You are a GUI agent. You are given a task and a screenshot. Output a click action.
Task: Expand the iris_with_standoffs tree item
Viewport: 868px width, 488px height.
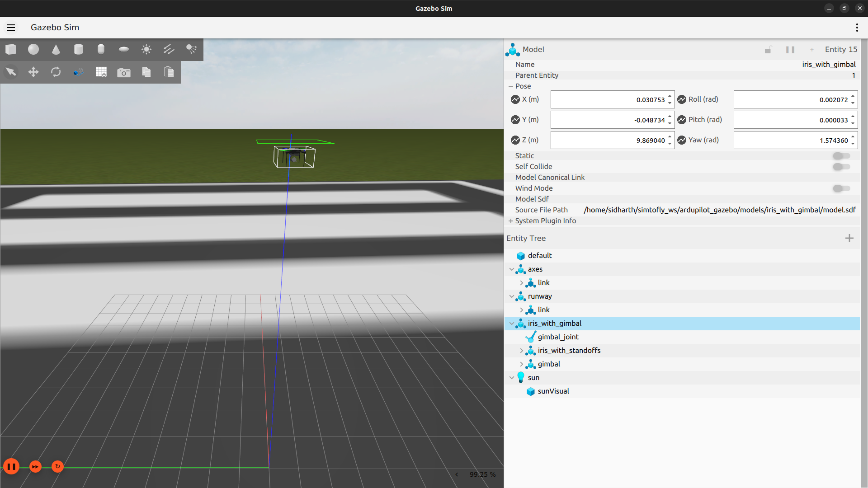point(522,350)
